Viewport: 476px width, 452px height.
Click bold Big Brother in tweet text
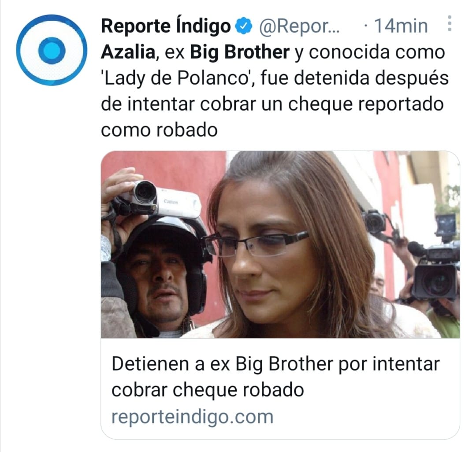(239, 52)
